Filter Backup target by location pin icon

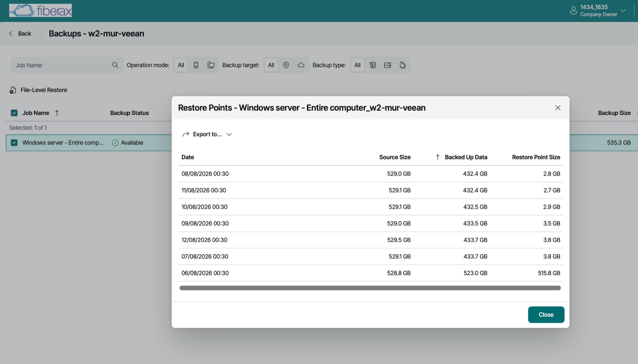286,65
